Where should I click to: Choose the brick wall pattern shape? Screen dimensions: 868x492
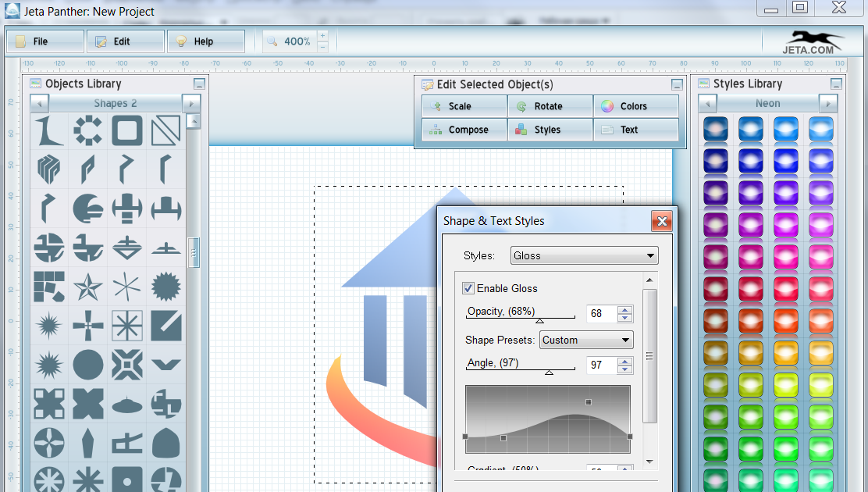pos(49,287)
